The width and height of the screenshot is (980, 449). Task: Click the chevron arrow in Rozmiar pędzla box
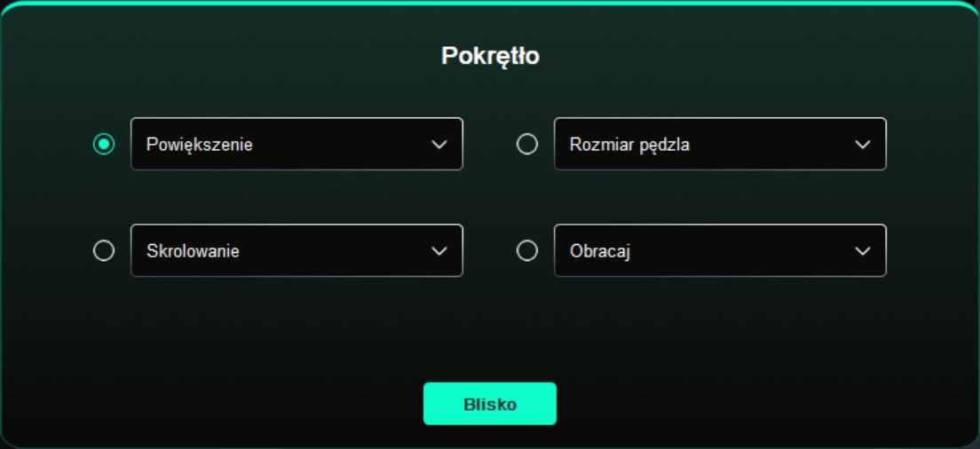(x=862, y=145)
